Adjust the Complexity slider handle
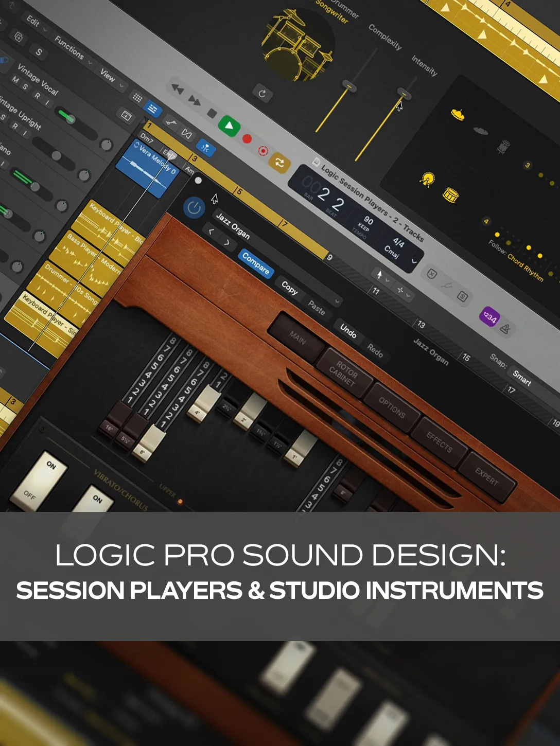The height and width of the screenshot is (746, 560). point(349,86)
